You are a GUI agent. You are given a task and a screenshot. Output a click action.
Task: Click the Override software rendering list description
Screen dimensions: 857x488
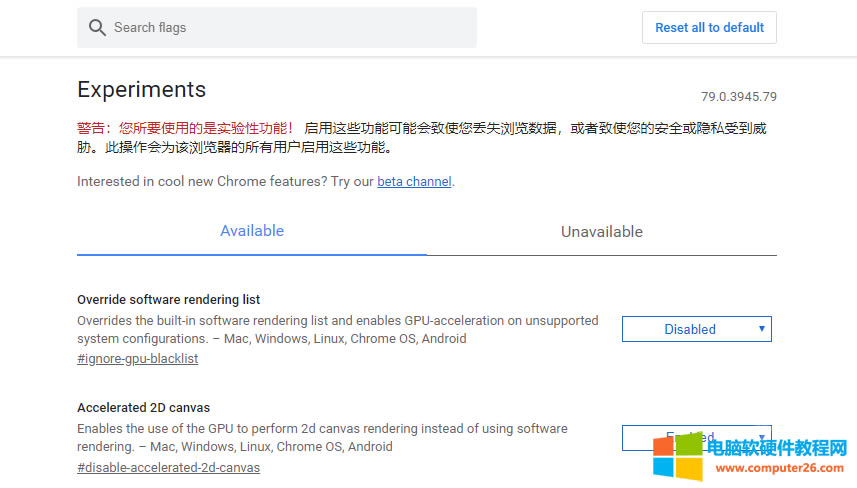click(337, 329)
